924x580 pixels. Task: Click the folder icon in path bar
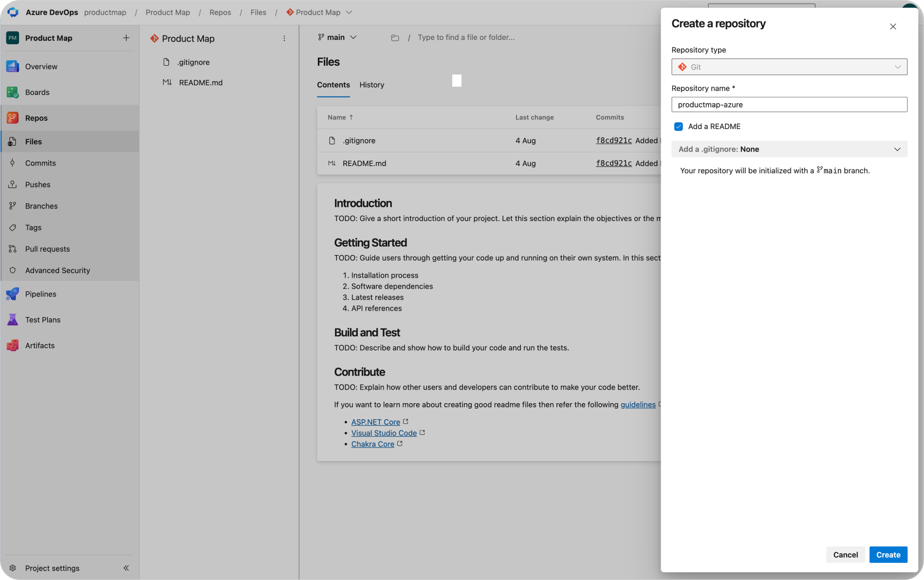(x=395, y=37)
